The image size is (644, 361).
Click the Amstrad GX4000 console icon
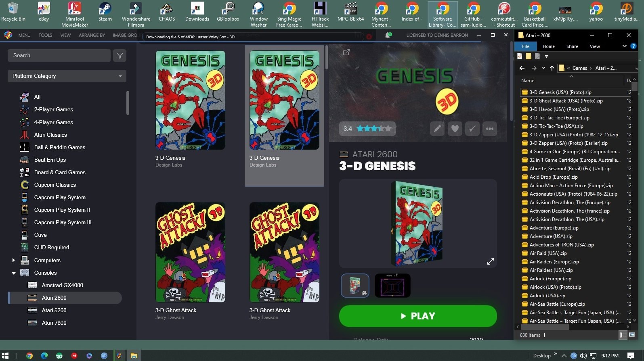[32, 285]
